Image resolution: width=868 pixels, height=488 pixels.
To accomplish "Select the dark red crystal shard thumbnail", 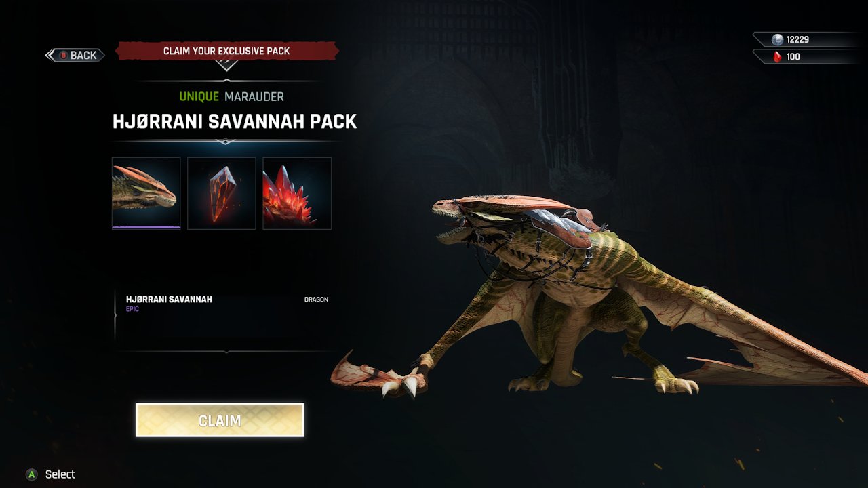I will click(x=222, y=193).
